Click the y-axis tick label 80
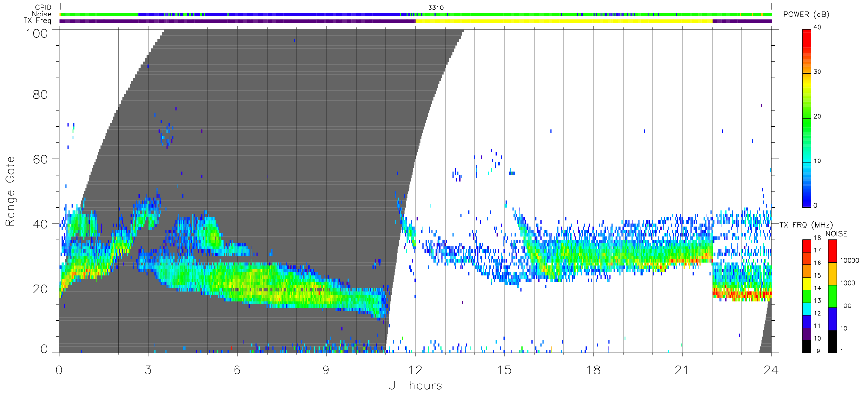Screen dimensions: 868x400 40,95
